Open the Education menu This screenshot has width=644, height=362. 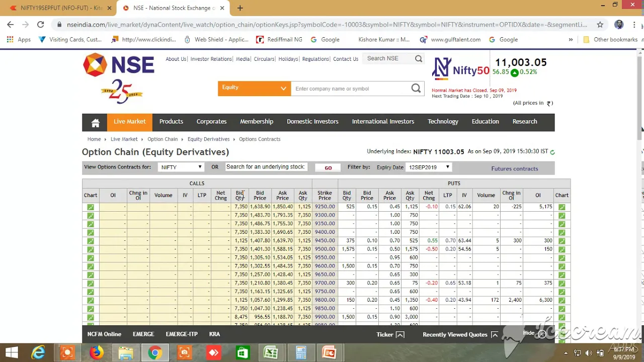pyautogui.click(x=486, y=122)
